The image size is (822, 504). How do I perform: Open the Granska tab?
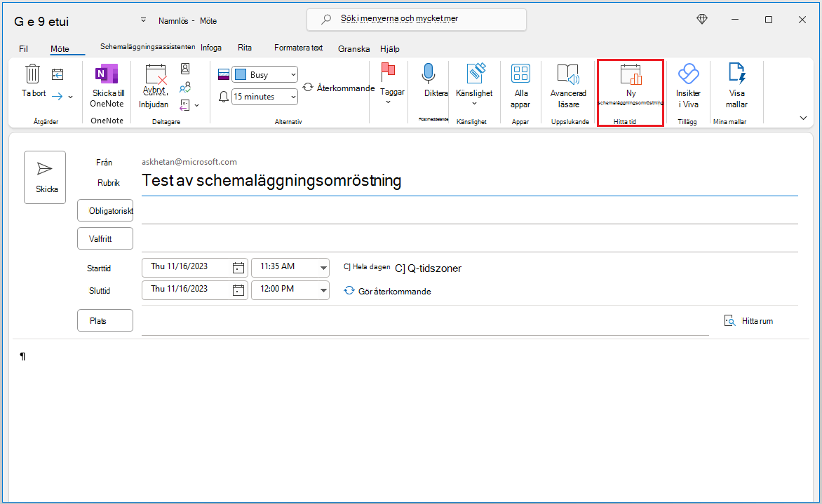tap(354, 49)
